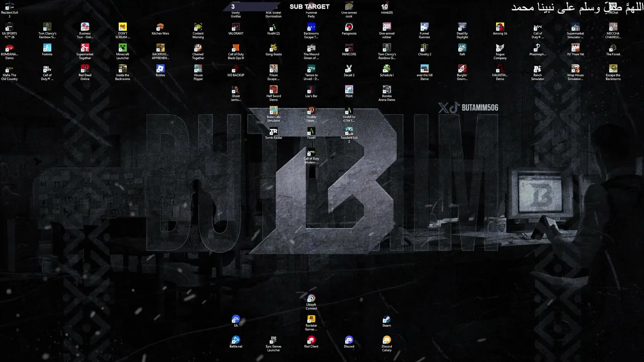Select the Riot Client shortcut

(x=311, y=342)
